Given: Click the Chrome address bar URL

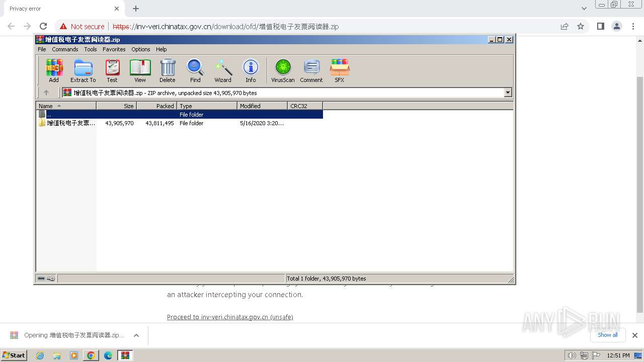Looking at the screenshot, I should [226, 26].
